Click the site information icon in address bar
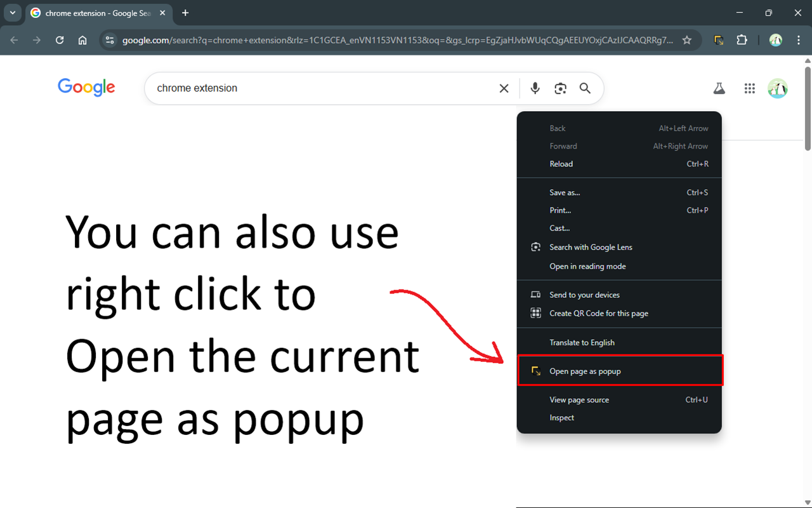 point(110,40)
